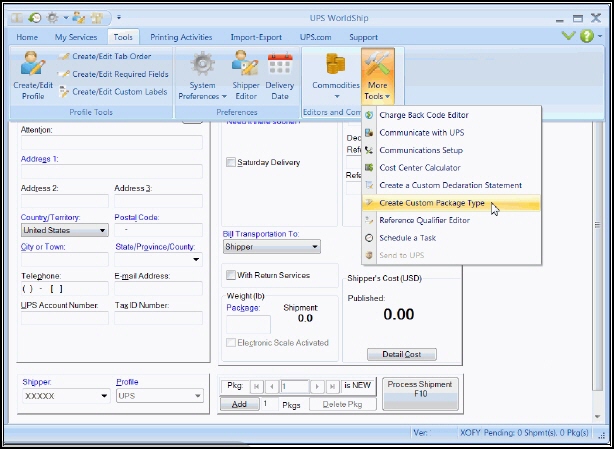Viewport: 614px width, 449px height.
Task: Collapse the More Tools menu button
Action: 377,75
